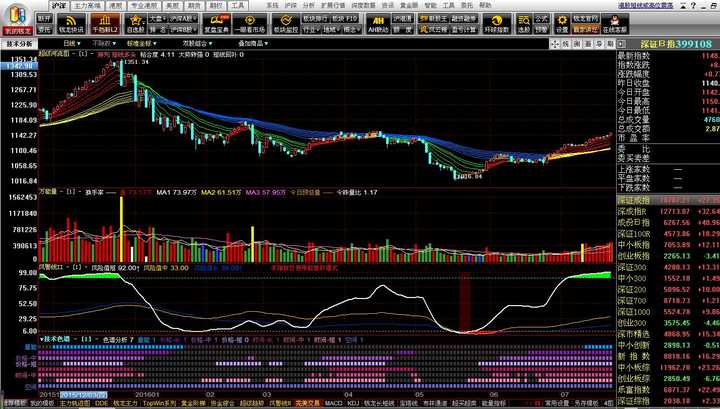Switch to the 沪深 top tab
This screenshot has height=409, width=720.
pos(58,6)
